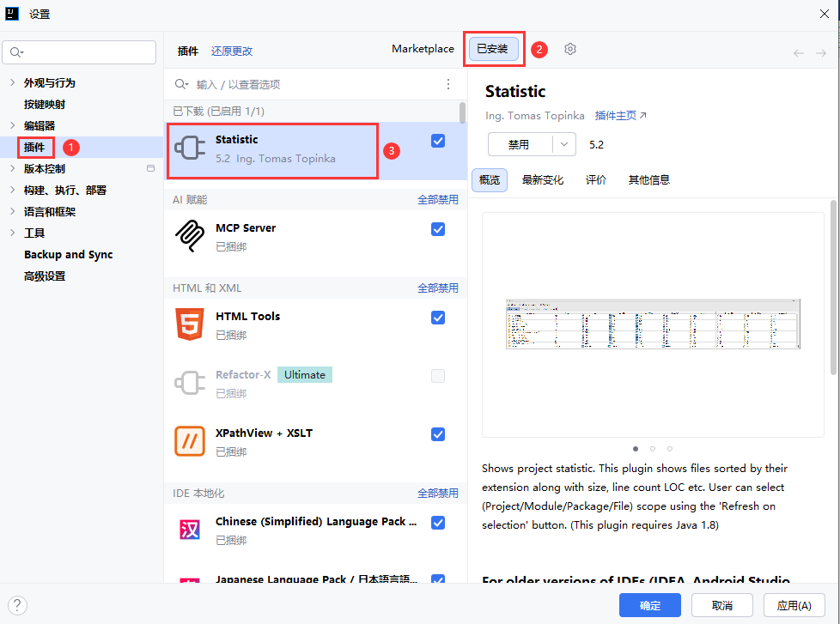
Task: Click 全部禁用 for IDE 本地化 group
Action: (x=438, y=493)
